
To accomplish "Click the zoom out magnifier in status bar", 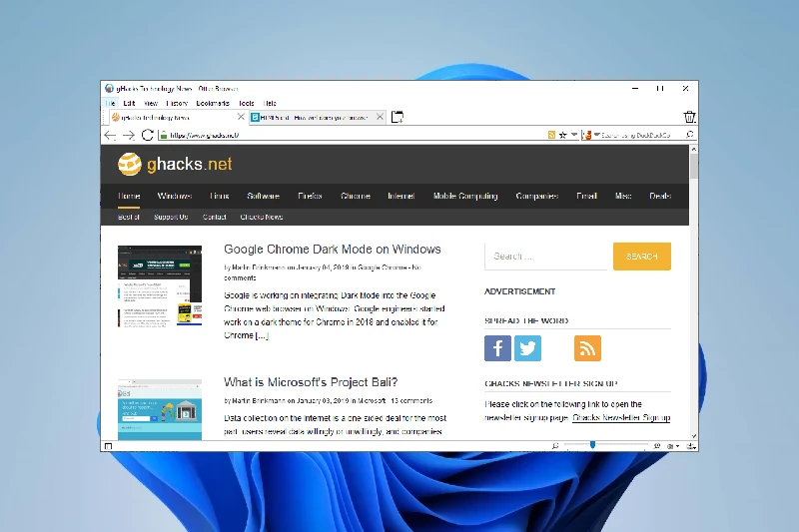I will [555, 445].
